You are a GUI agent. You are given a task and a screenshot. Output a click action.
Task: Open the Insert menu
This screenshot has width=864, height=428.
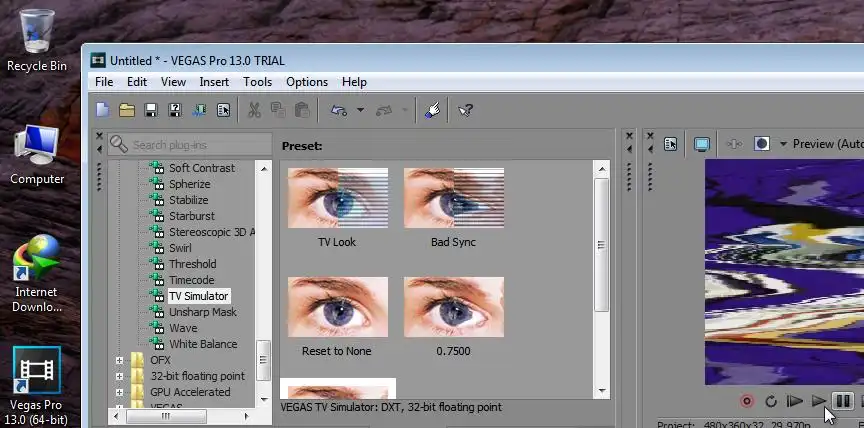pos(214,82)
